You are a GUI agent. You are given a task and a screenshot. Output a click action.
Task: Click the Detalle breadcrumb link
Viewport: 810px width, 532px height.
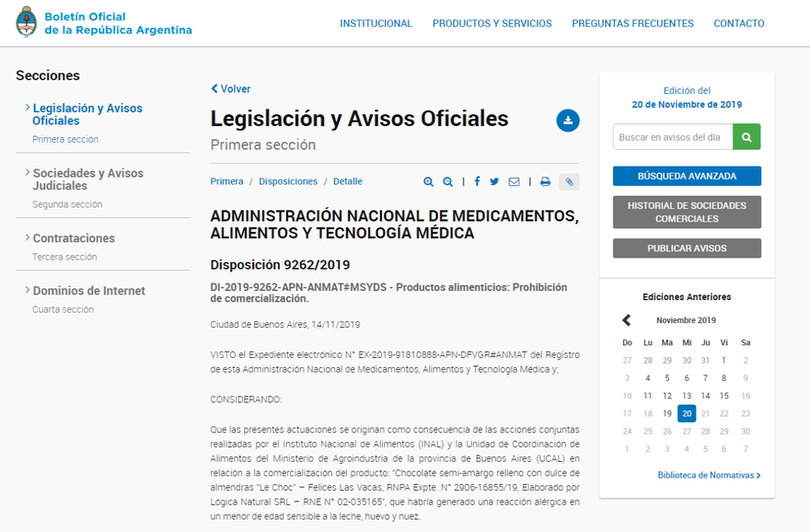[x=348, y=181]
